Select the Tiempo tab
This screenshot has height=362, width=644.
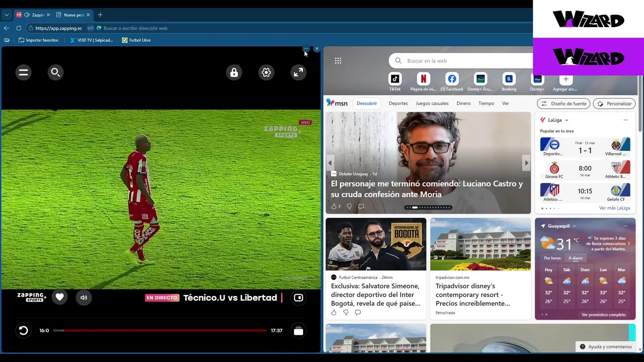[486, 103]
